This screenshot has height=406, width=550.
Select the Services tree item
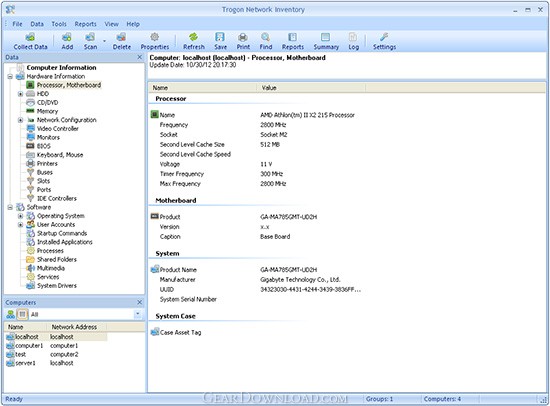click(48, 277)
